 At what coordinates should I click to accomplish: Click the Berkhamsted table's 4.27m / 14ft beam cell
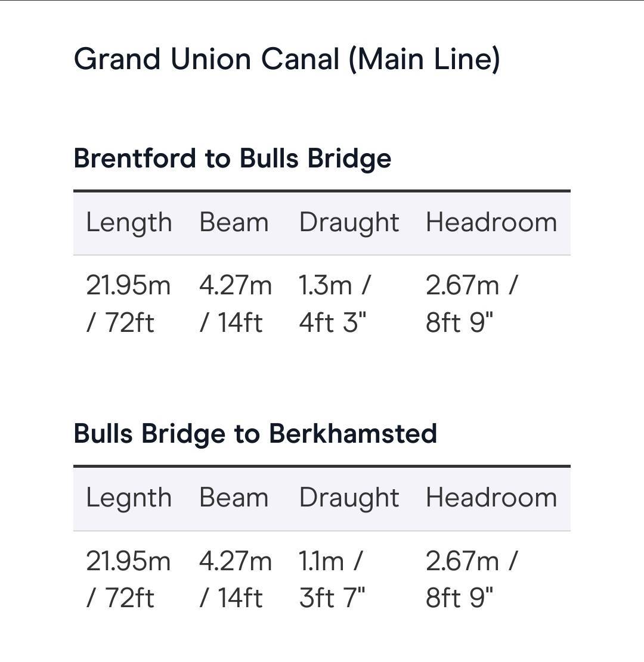point(236,579)
